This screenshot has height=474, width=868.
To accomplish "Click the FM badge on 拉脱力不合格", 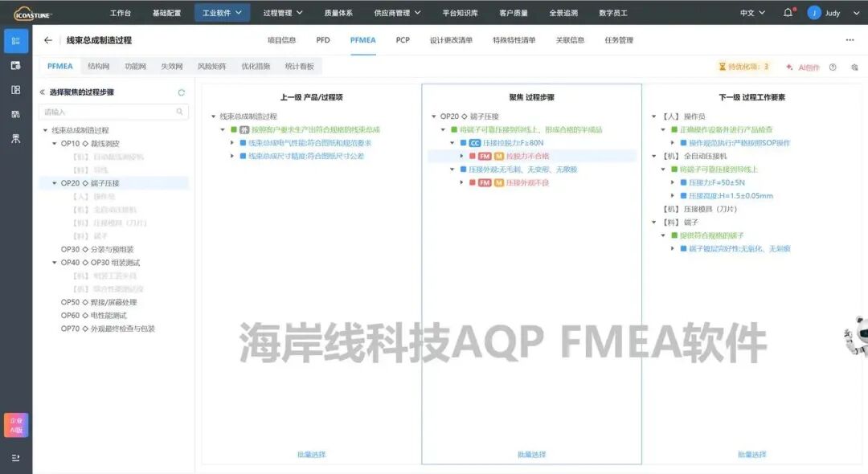I will (485, 156).
